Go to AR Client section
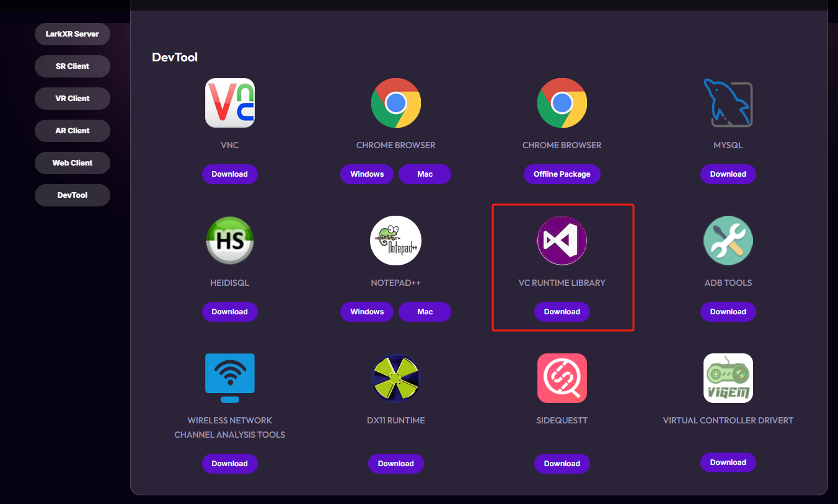The height and width of the screenshot is (504, 838). 73,131
